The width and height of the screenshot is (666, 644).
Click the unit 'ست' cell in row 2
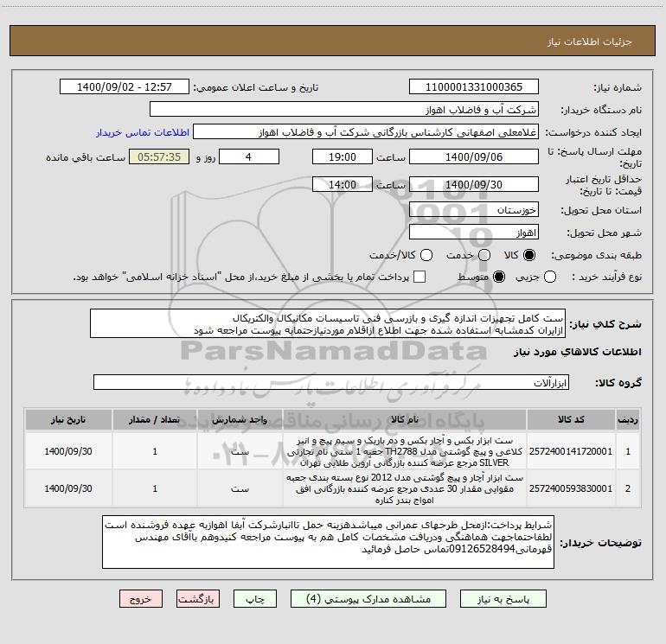[x=240, y=488]
